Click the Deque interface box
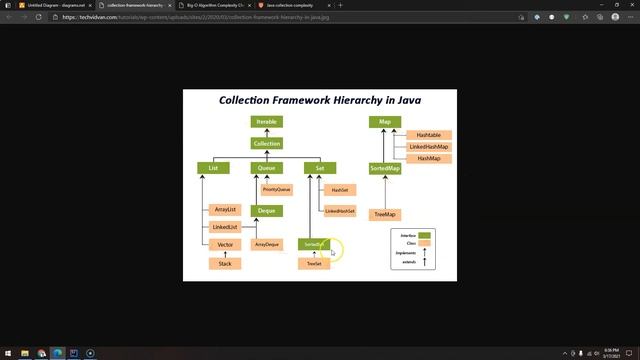 [x=267, y=211]
